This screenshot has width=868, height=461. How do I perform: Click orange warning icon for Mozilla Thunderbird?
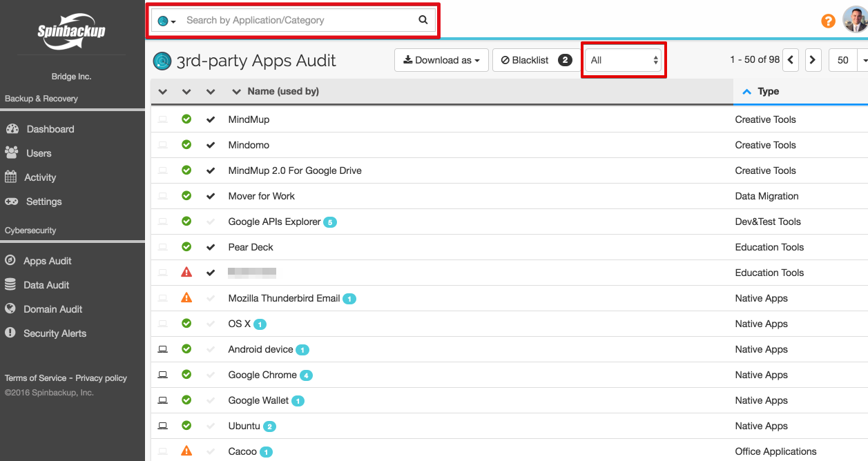pyautogui.click(x=186, y=298)
